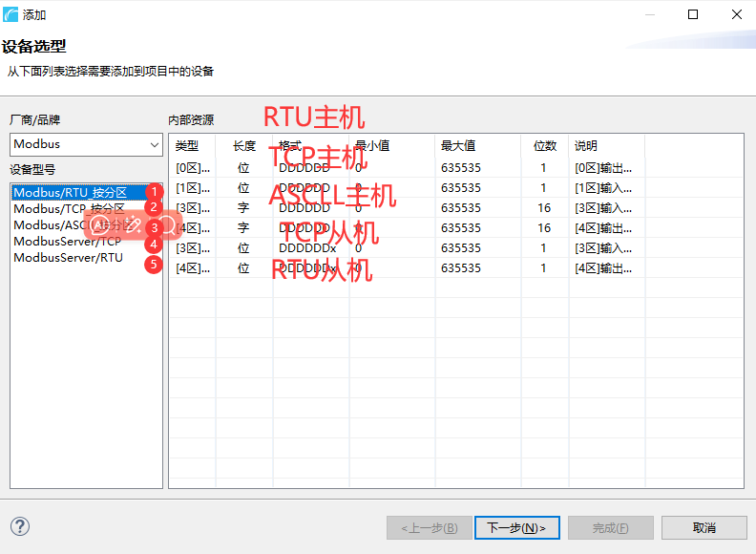Click the 说明 column header

(606, 146)
